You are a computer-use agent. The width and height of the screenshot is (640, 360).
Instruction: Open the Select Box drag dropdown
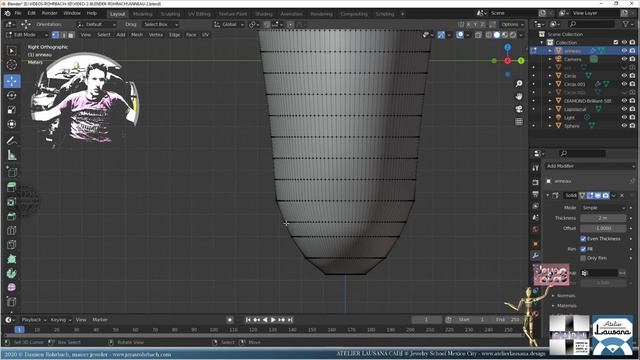160,24
